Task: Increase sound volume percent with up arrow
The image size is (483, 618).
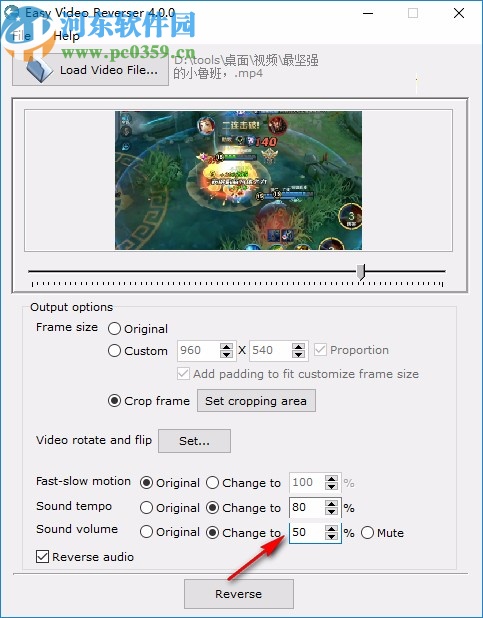Action: point(331,529)
